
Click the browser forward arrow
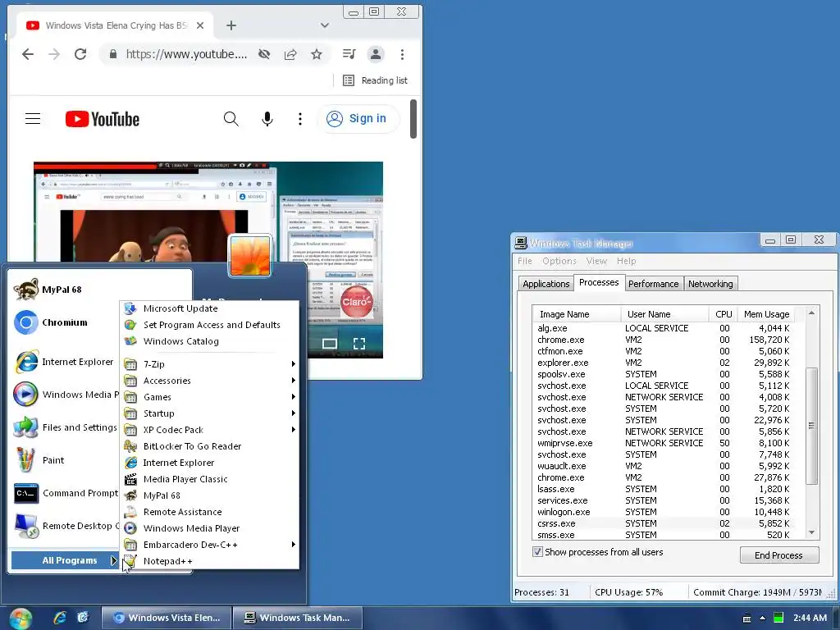click(x=54, y=54)
